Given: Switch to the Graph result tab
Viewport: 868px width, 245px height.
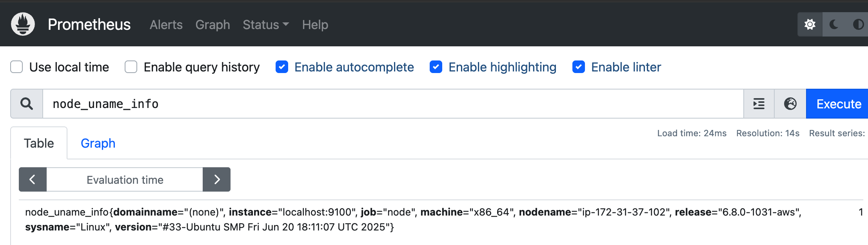Looking at the screenshot, I should (x=98, y=143).
